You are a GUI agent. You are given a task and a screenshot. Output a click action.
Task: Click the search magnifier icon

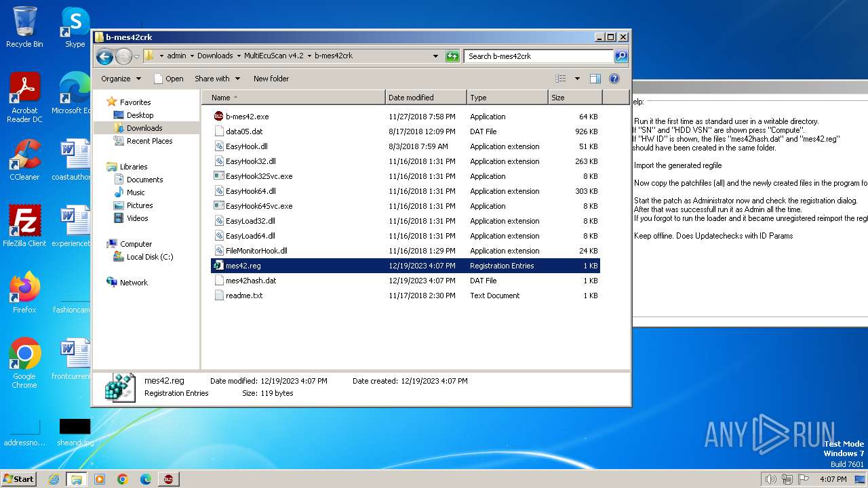click(x=620, y=56)
